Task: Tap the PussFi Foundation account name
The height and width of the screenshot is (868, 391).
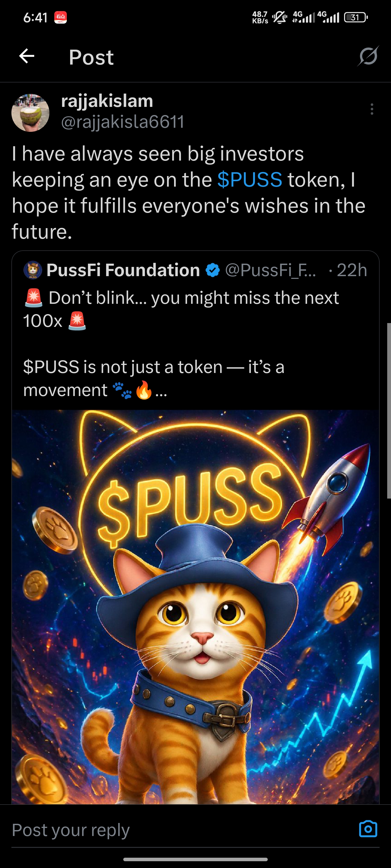Action: [x=123, y=270]
